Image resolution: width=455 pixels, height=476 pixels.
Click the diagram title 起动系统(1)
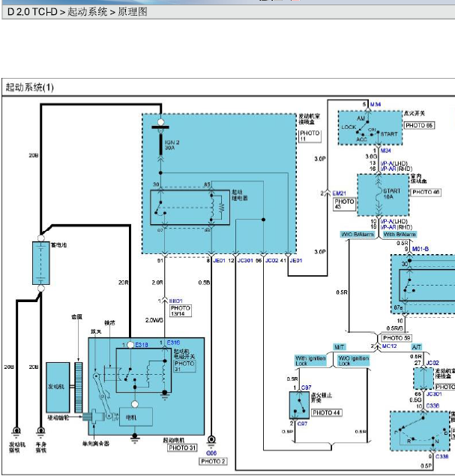coord(29,88)
